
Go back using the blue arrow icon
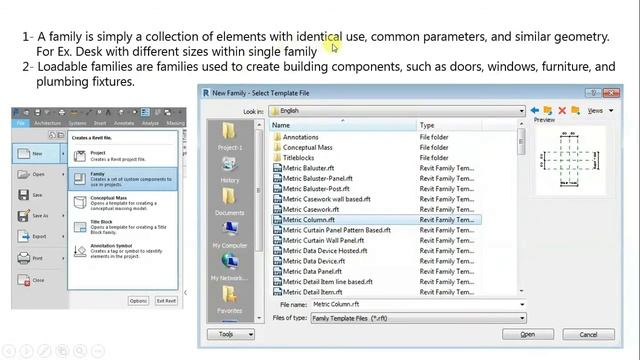pyautogui.click(x=535, y=110)
